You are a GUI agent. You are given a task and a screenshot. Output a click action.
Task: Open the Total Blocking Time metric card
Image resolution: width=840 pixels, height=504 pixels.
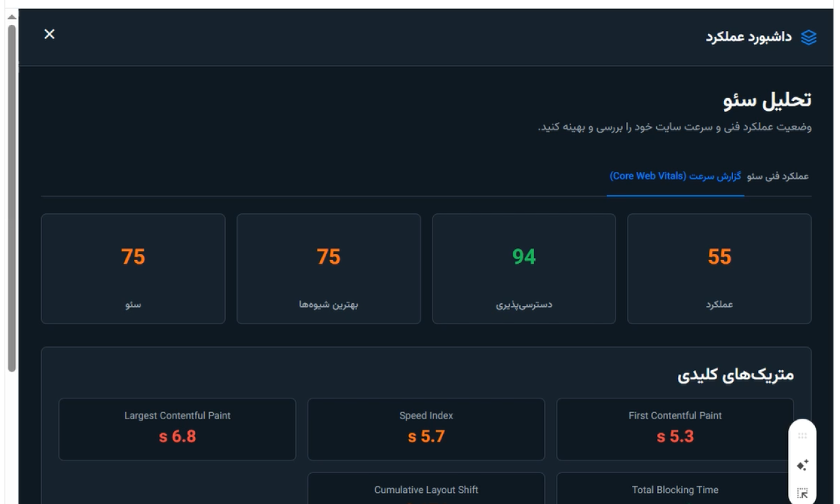click(675, 490)
